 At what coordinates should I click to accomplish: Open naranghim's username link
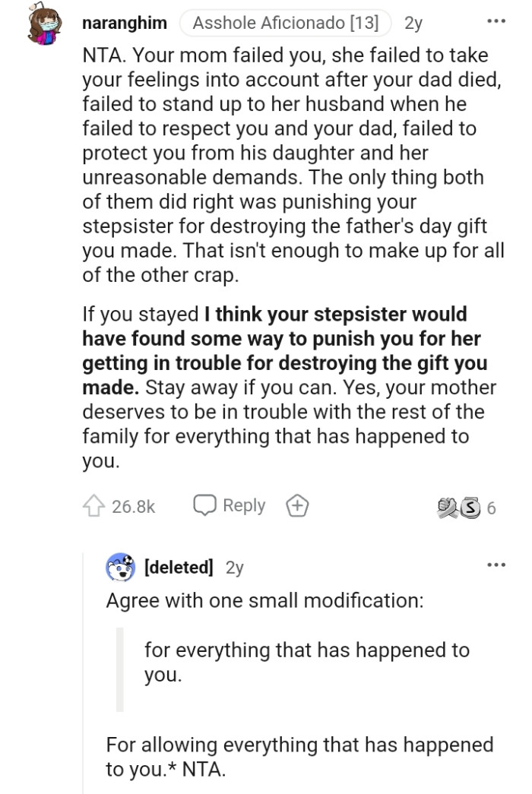click(124, 23)
